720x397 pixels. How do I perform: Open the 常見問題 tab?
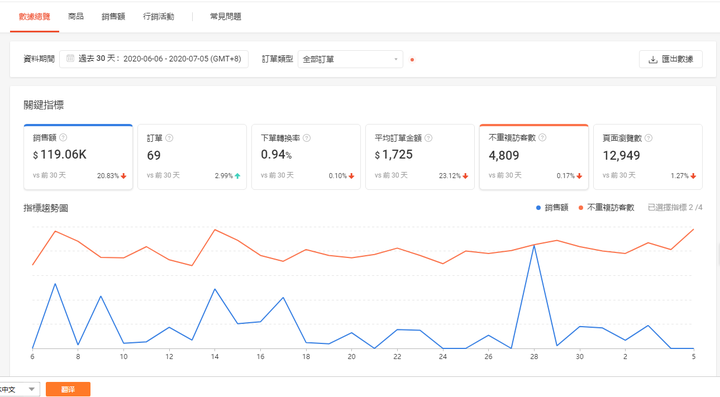pos(225,17)
